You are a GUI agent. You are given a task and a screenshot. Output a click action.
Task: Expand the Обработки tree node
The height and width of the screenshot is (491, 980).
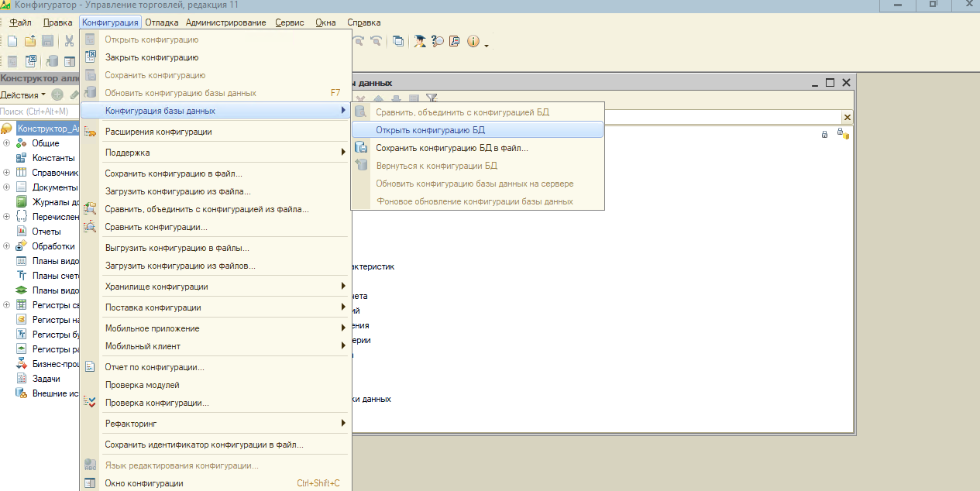point(6,246)
